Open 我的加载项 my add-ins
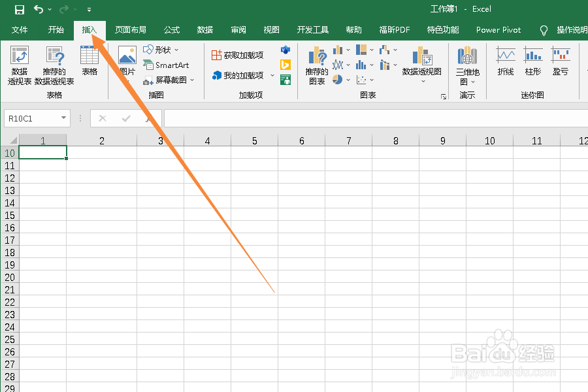 [x=238, y=75]
